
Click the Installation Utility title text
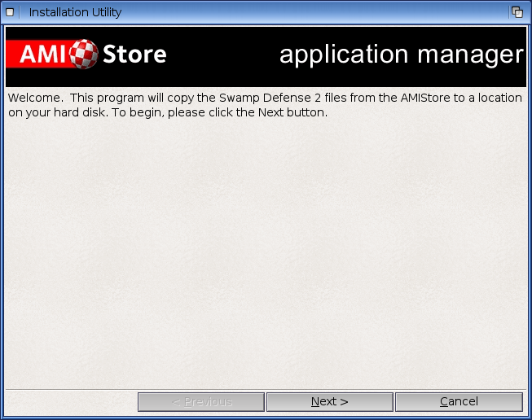(75, 12)
